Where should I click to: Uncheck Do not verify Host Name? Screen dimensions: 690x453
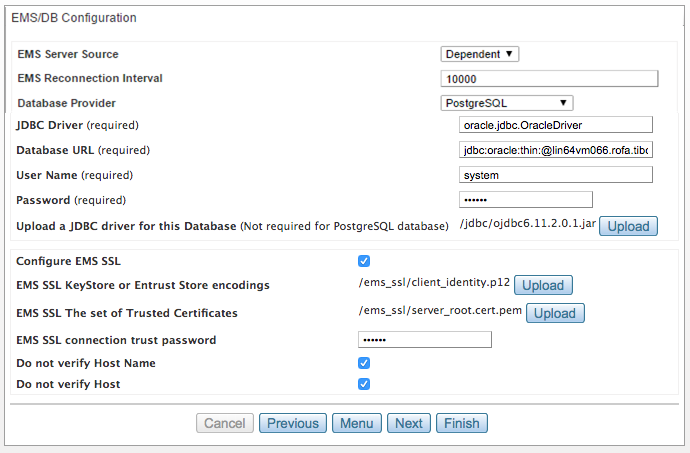pos(364,363)
